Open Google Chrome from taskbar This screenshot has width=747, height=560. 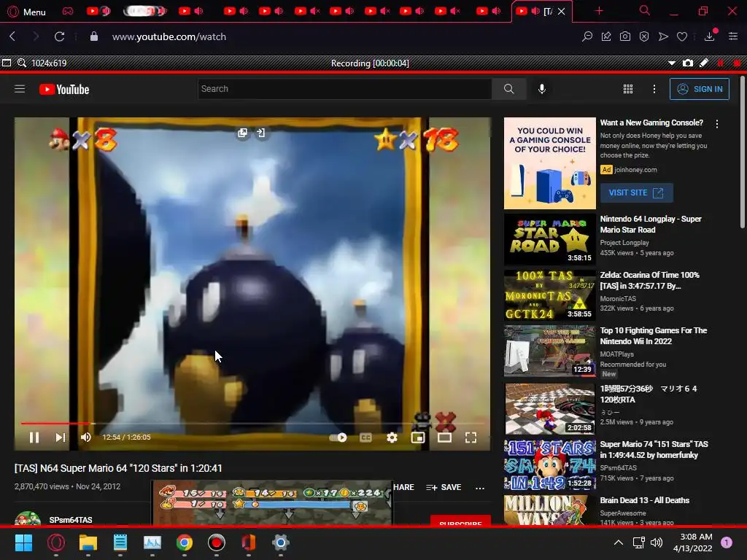[x=185, y=542]
